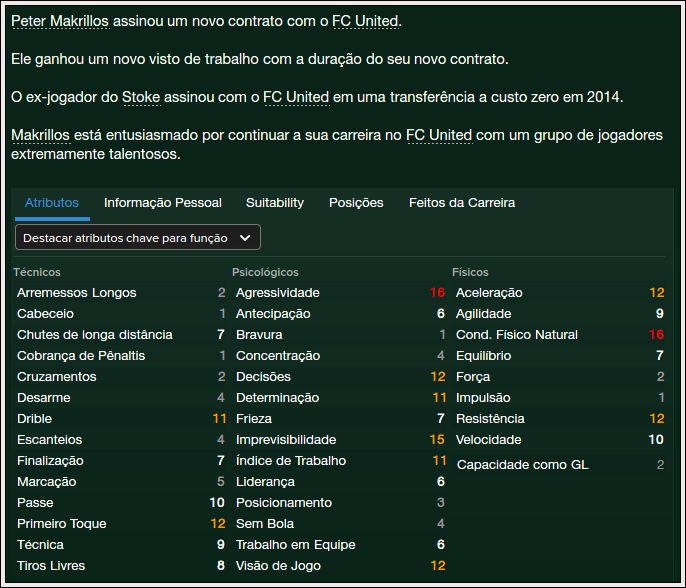The width and height of the screenshot is (686, 588).
Task: Open the Atributos tab
Action: click(x=52, y=203)
